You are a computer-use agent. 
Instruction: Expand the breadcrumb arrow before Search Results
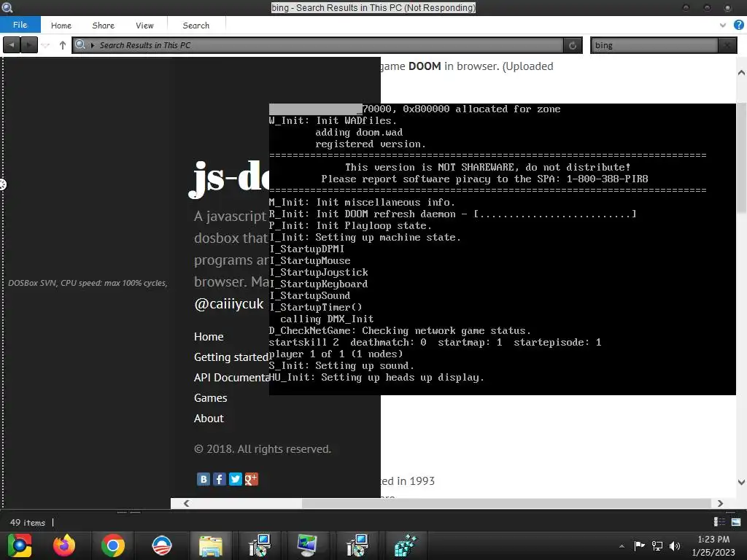93,45
